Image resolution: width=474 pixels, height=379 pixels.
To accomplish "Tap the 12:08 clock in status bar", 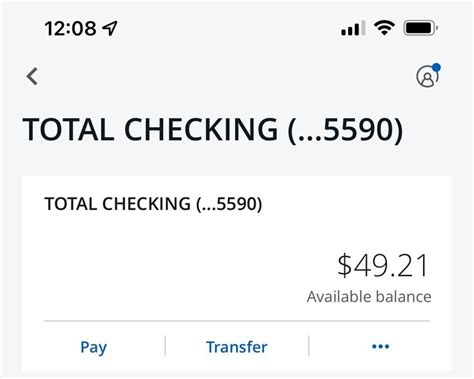I will pyautogui.click(x=70, y=28).
